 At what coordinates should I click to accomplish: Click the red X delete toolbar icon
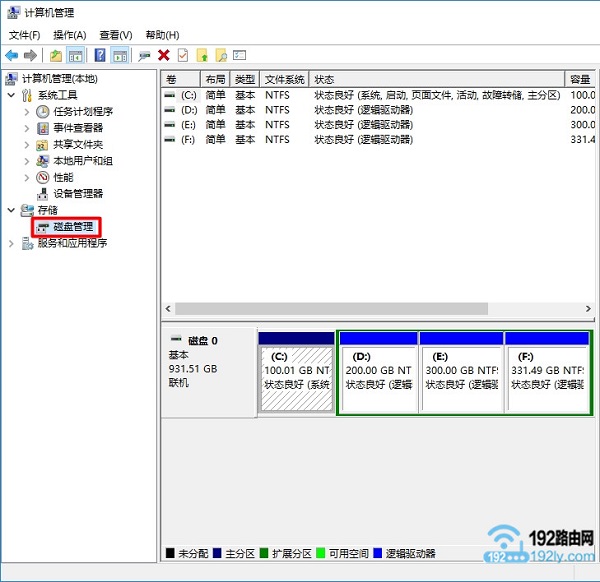pos(163,55)
